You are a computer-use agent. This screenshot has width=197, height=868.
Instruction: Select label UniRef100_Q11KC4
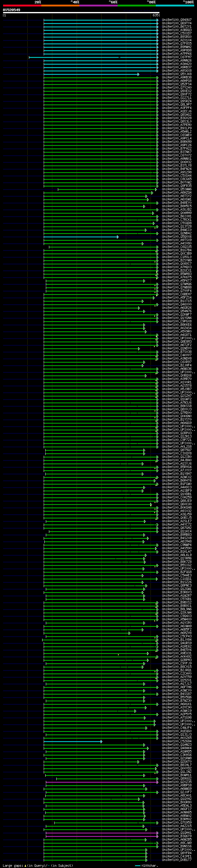pos(177,531)
